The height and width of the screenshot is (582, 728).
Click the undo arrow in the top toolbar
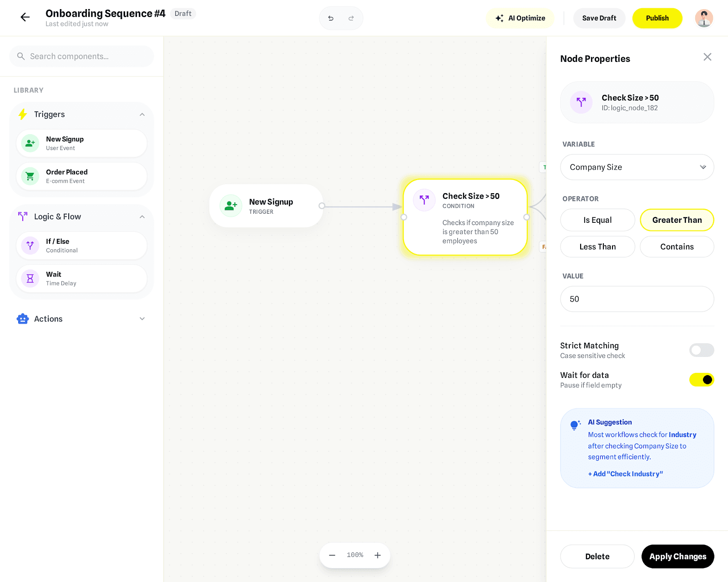(331, 18)
